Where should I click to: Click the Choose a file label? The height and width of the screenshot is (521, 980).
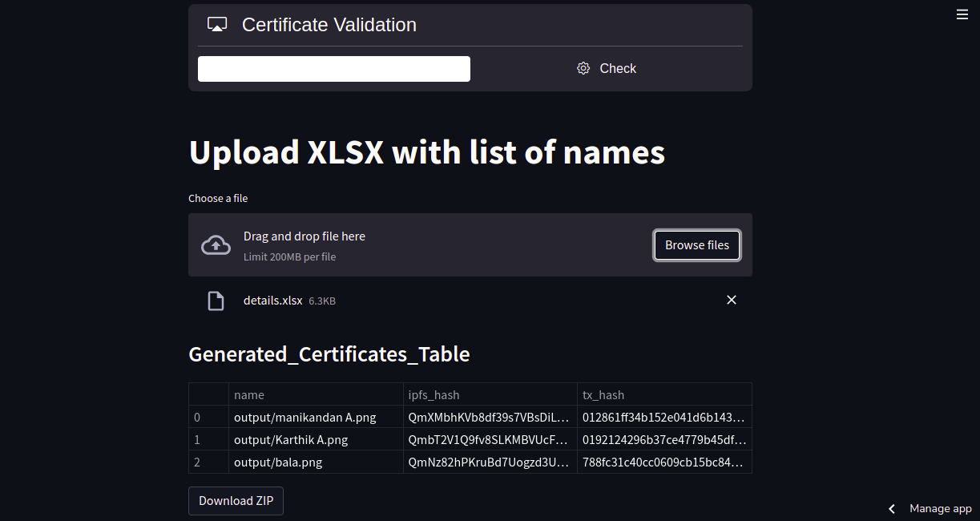point(218,198)
